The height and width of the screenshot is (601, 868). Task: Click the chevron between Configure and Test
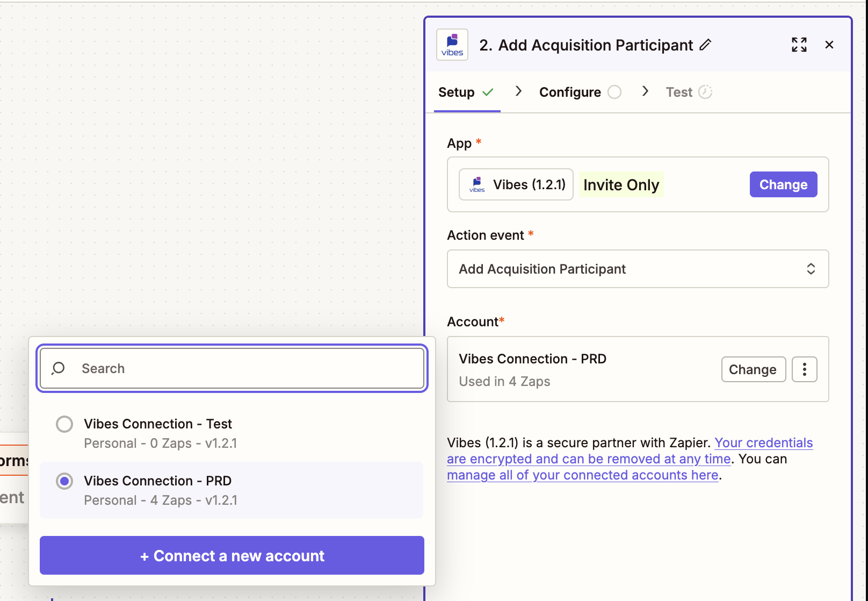(645, 91)
